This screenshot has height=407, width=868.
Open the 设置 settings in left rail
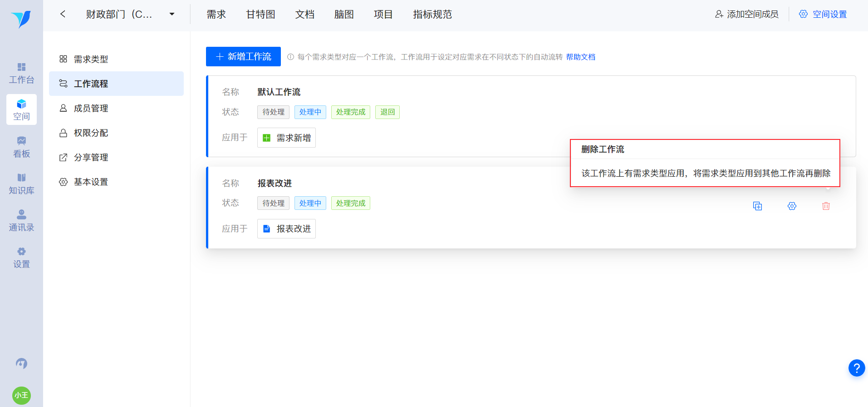point(21,258)
